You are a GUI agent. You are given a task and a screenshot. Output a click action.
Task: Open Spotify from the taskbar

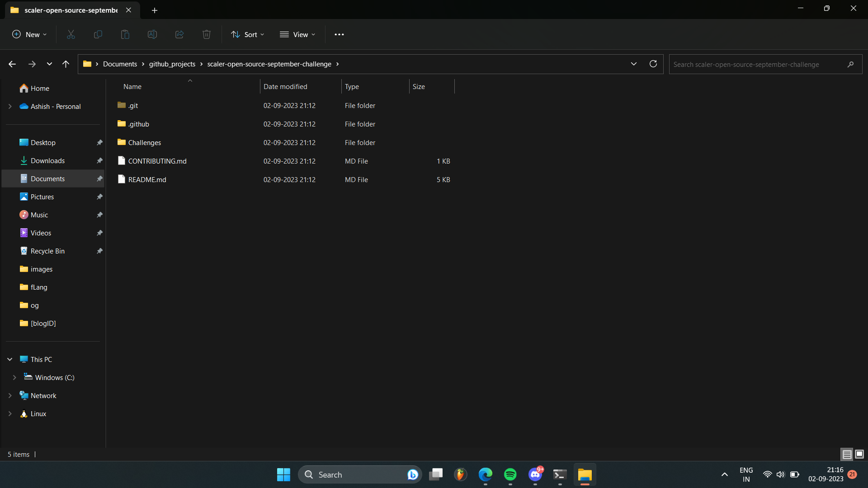(x=510, y=474)
